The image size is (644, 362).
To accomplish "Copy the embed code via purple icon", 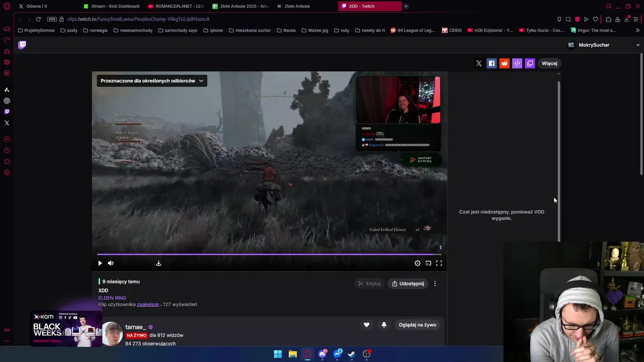I will click(517, 63).
